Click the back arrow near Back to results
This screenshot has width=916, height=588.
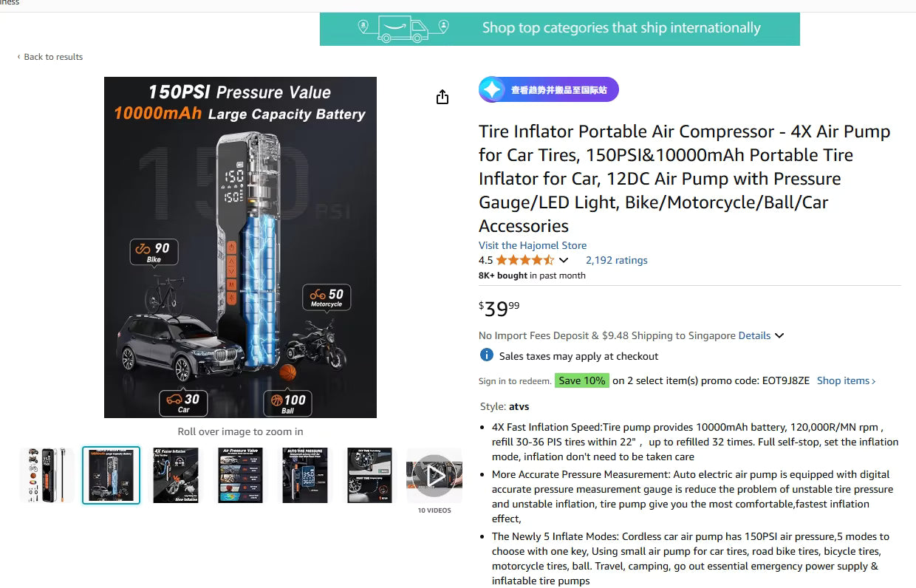(19, 57)
